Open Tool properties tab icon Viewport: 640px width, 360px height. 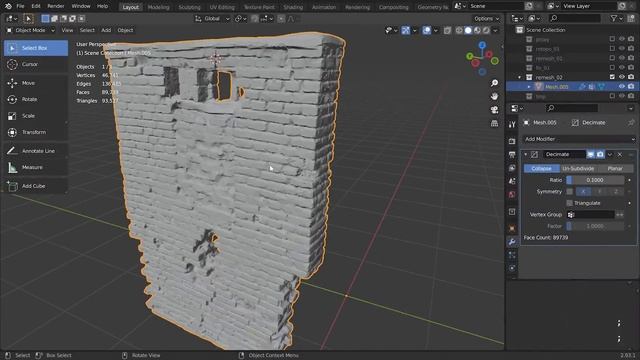click(512, 125)
